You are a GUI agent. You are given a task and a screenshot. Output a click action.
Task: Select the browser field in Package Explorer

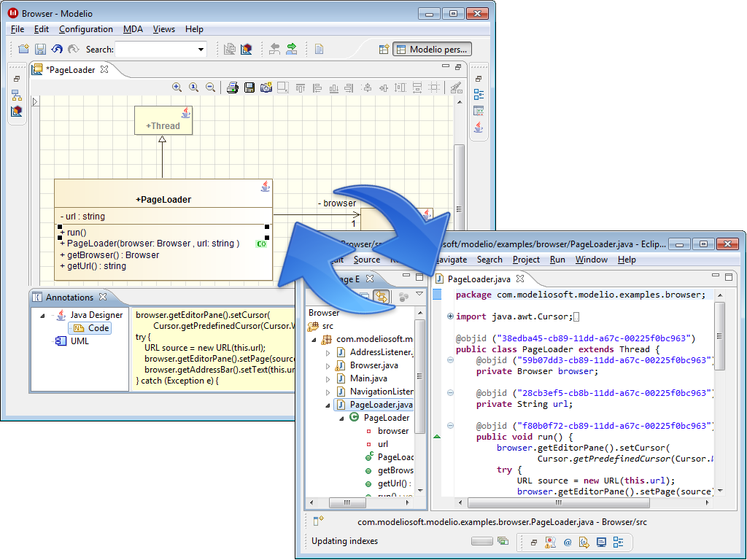[x=393, y=430]
